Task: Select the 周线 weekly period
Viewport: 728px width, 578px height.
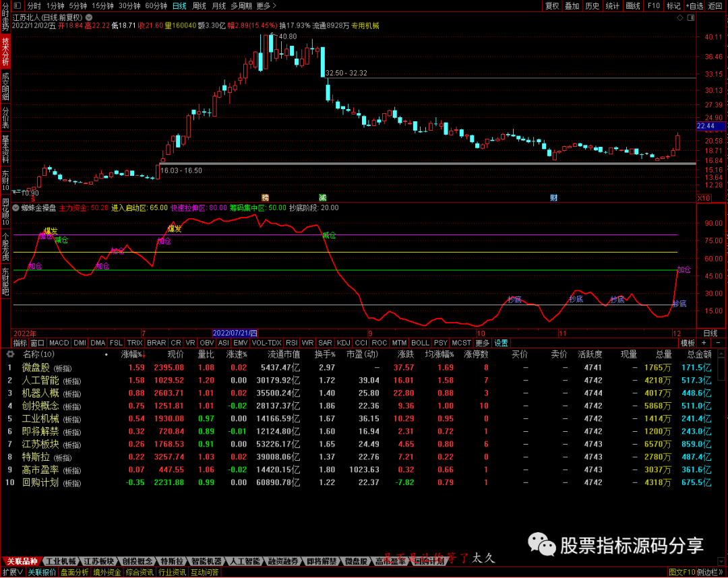Action: (x=199, y=6)
